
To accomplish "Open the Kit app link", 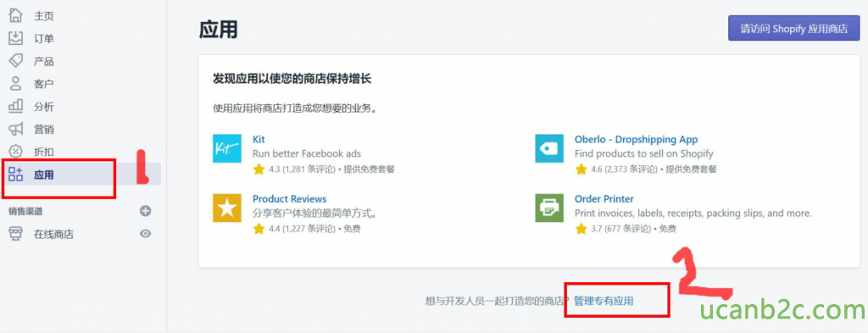I will (x=259, y=140).
